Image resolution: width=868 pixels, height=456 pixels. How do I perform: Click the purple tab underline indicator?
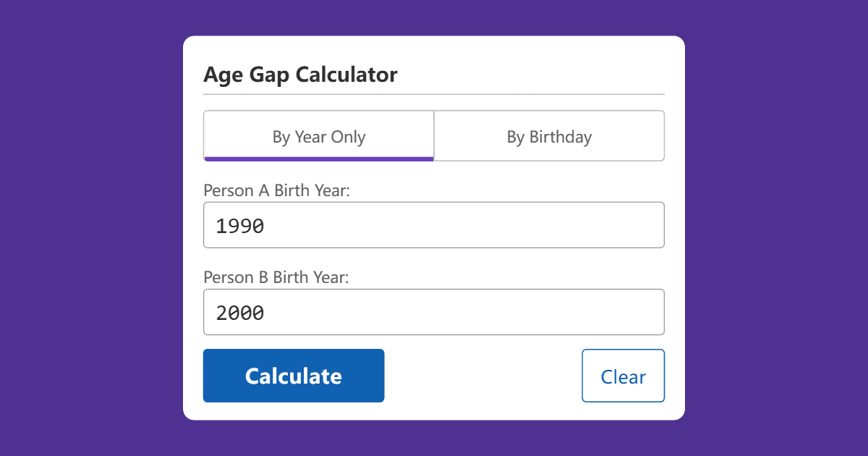point(318,159)
